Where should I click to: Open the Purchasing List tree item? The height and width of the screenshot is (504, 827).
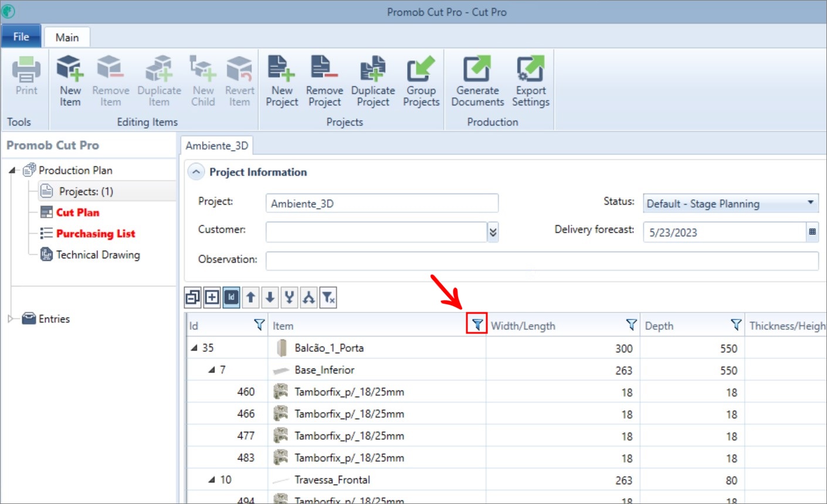coord(96,233)
